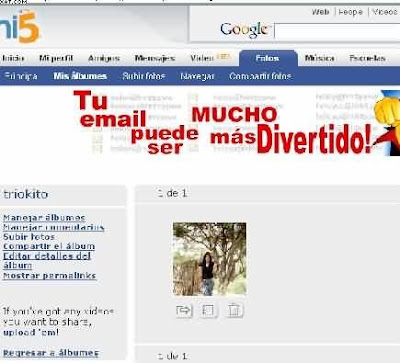Click the Google logo
Viewport: 400px width, 363px height.
(245, 30)
